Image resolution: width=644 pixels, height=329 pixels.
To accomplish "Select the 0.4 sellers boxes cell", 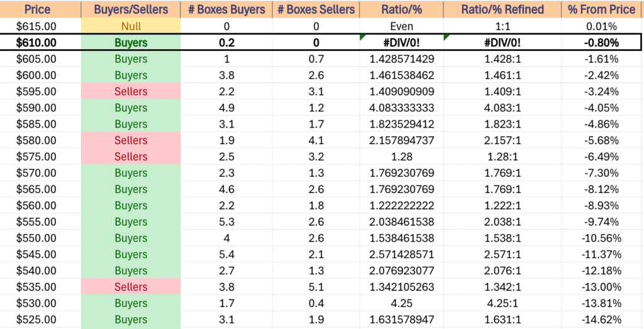I will [316, 303].
